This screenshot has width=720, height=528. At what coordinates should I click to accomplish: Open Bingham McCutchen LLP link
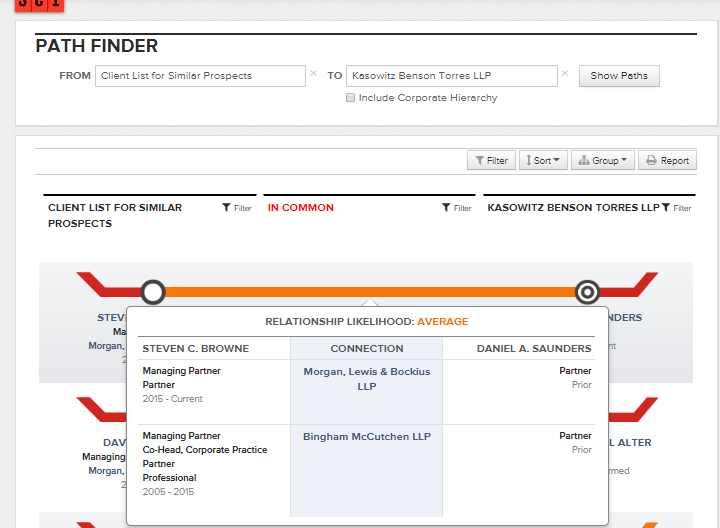tap(366, 437)
